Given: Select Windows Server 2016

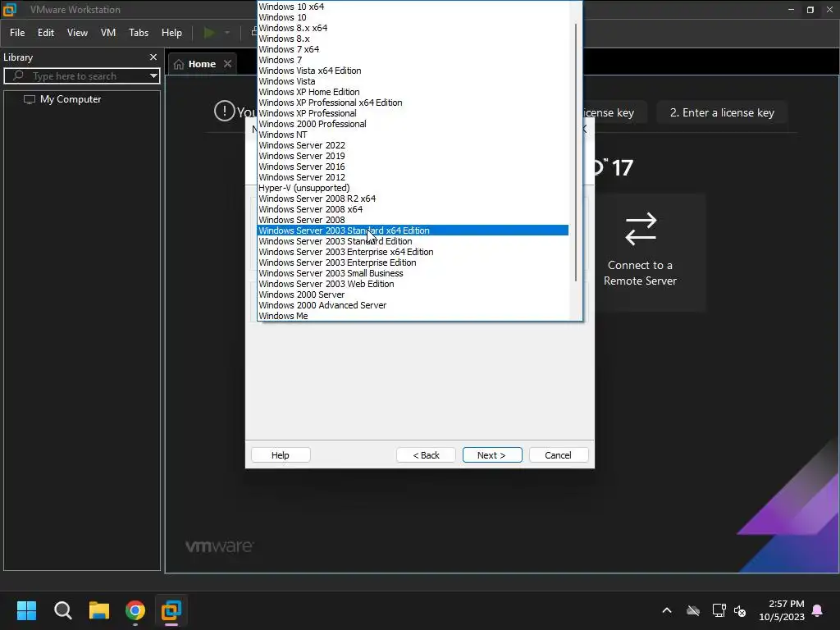Looking at the screenshot, I should pyautogui.click(x=413, y=167).
